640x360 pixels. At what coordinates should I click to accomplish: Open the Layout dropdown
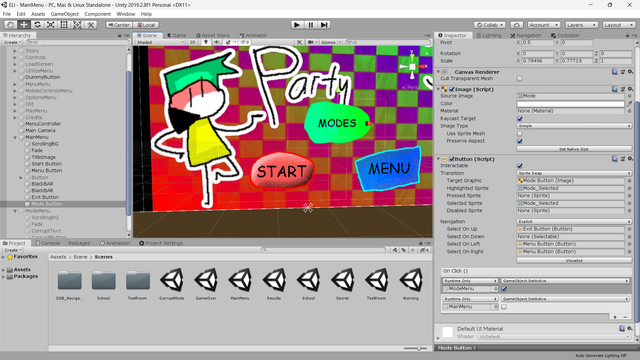pyautogui.click(x=618, y=25)
